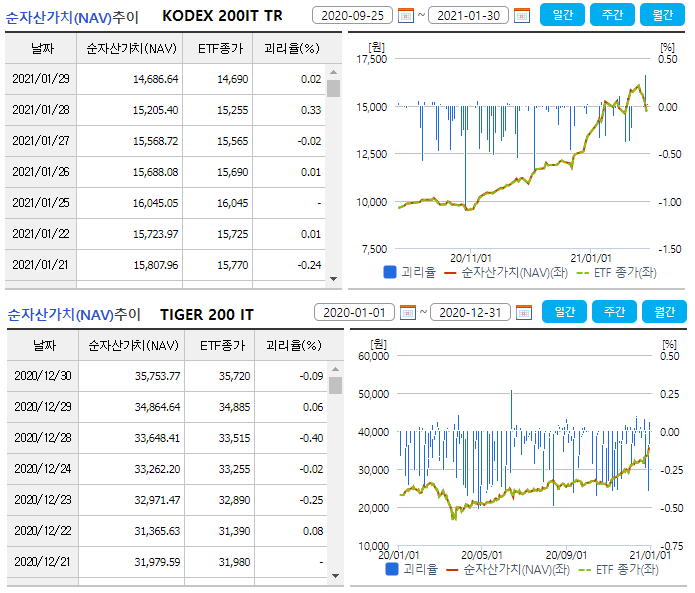
Task: Click the -0.24 deviation on 2021/01/21
Action: (309, 265)
